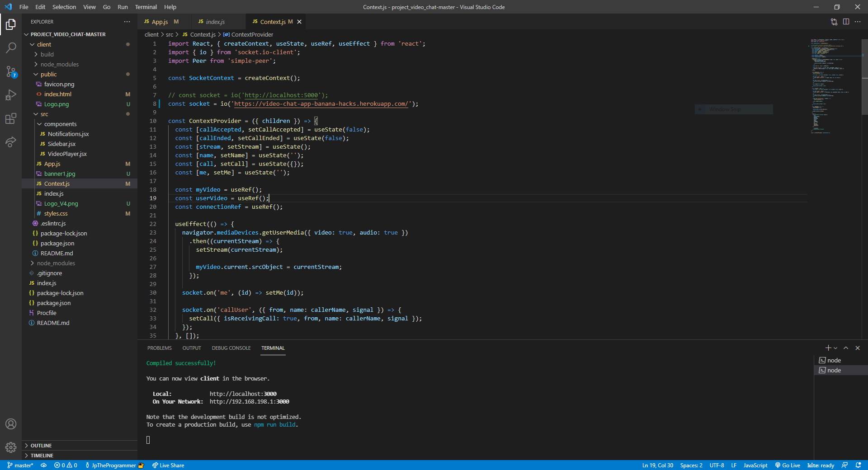Follow the herokuapp URL link in code
This screenshot has width=868, height=470.
pyautogui.click(x=321, y=104)
